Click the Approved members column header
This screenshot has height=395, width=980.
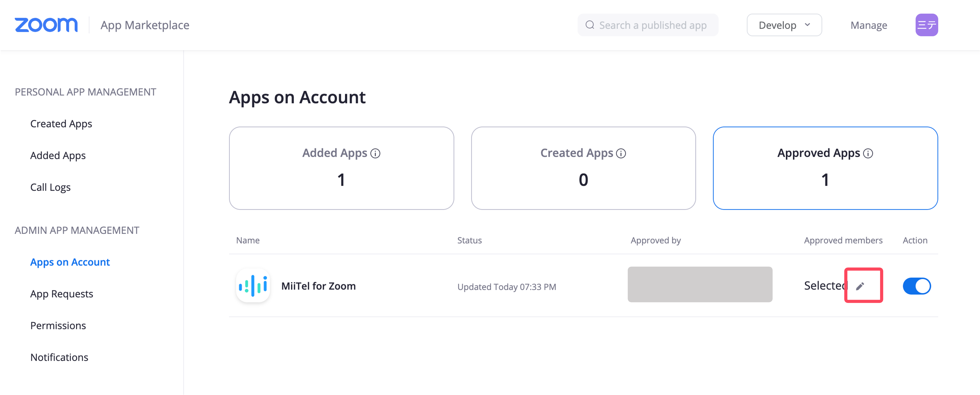click(843, 240)
